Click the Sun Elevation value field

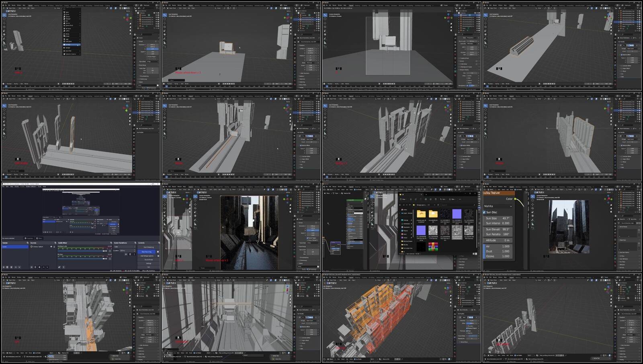498,229
